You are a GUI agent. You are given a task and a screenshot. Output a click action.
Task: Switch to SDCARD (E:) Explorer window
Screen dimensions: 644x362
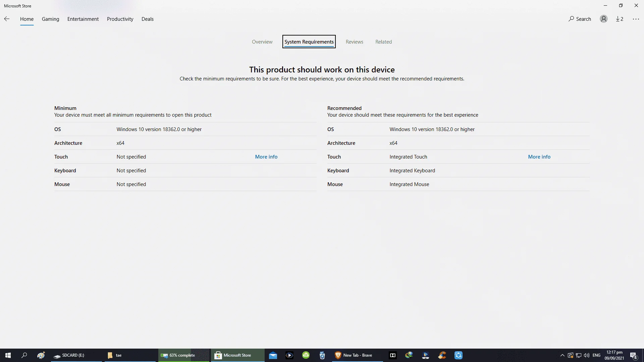[x=76, y=355]
